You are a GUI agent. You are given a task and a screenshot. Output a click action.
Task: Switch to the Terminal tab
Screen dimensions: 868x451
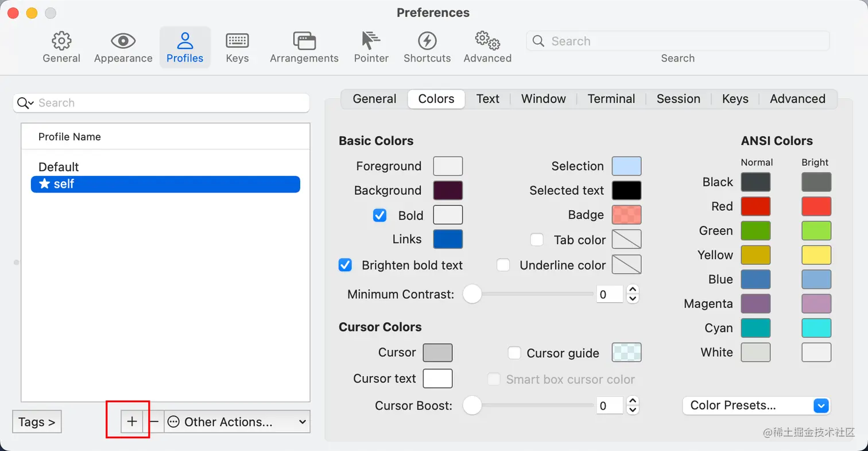click(x=611, y=99)
